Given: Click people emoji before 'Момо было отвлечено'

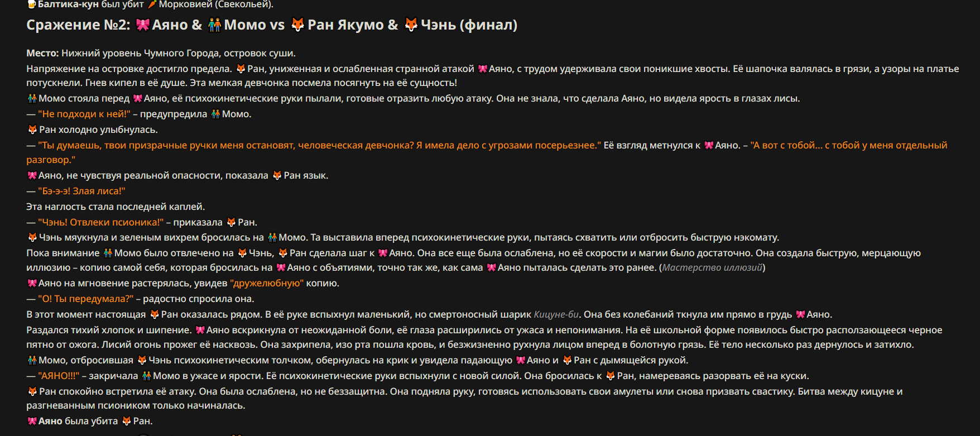Looking at the screenshot, I should (108, 253).
